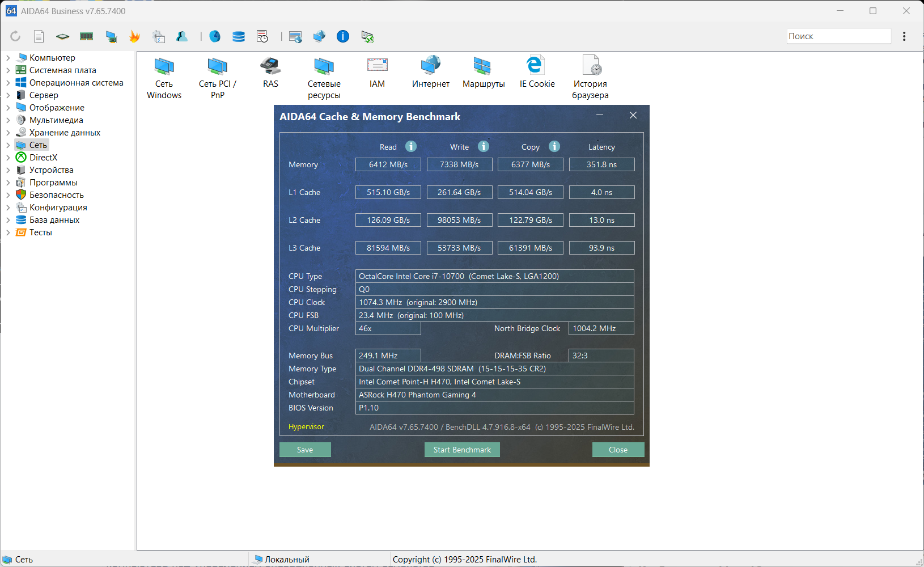Open the report document toolbar icon
The width and height of the screenshot is (924, 567).
pos(39,36)
